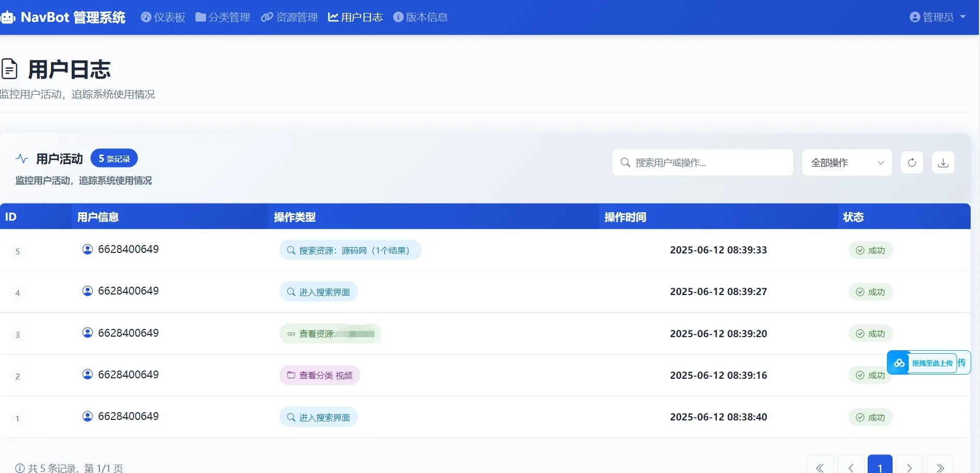Open the 资源管理 menu item

click(288, 17)
